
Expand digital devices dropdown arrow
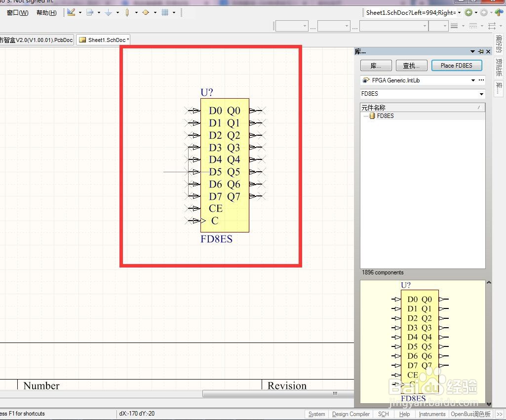click(136, 12)
